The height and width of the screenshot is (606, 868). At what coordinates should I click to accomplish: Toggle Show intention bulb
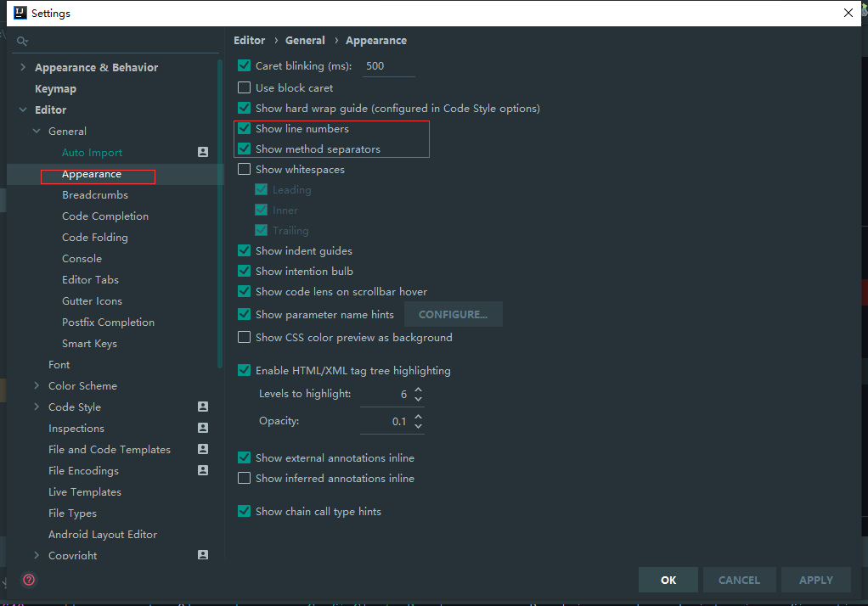pos(244,272)
